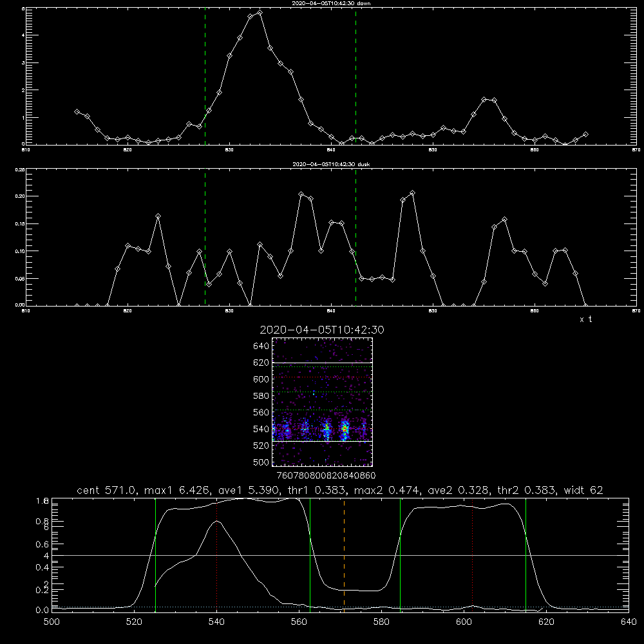
Task: Click bottom plot x-axis label 640
Action: pyautogui.click(x=629, y=622)
